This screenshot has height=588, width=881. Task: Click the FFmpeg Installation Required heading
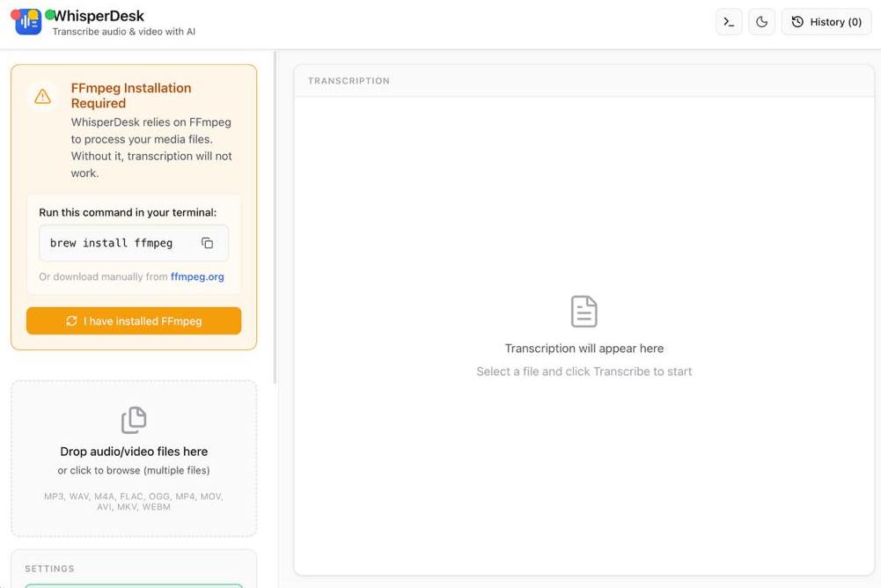tap(131, 95)
